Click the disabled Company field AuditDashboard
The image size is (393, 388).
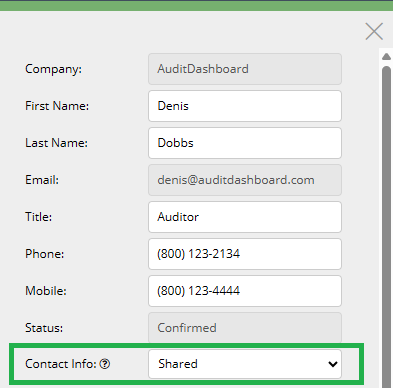point(245,69)
